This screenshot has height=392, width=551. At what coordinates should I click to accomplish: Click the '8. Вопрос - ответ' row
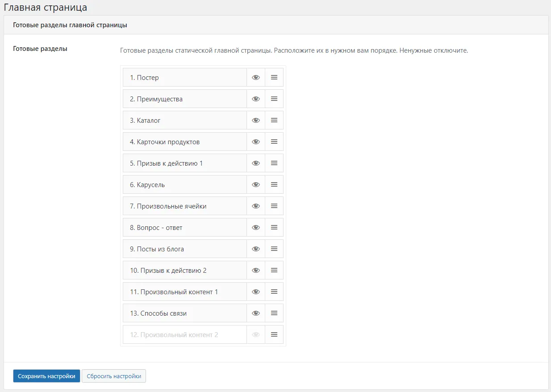[x=185, y=227]
